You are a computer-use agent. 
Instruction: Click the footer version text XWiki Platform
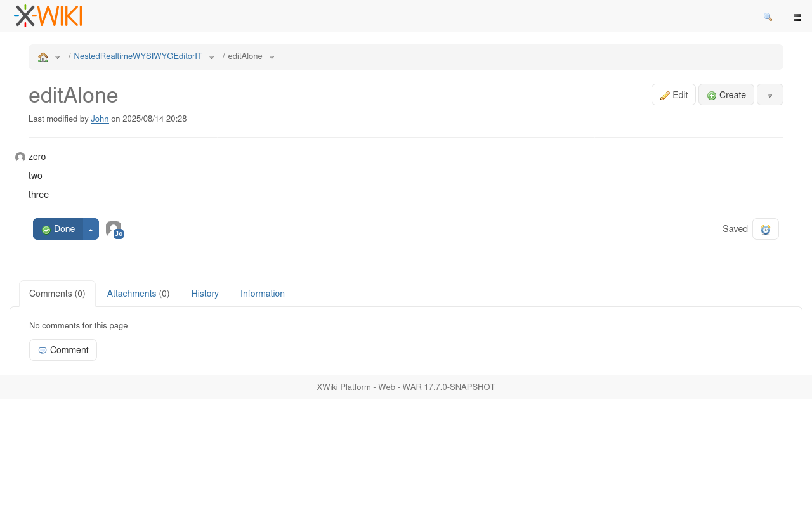click(406, 387)
